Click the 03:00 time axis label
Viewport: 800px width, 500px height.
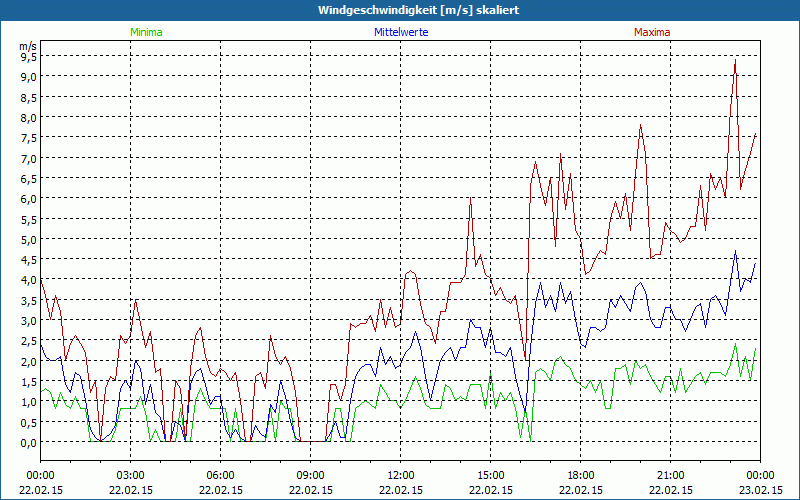coord(131,476)
